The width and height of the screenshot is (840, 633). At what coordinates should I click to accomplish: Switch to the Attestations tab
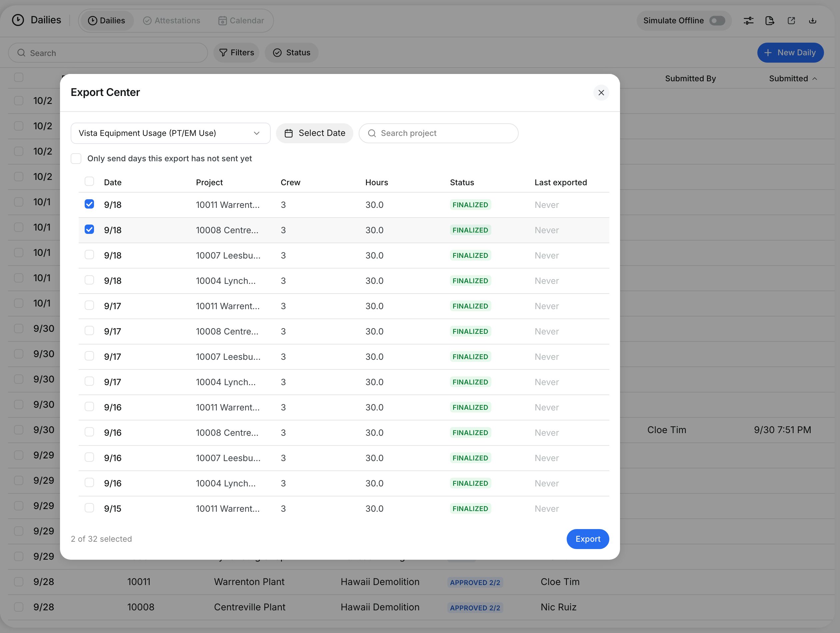click(x=172, y=21)
